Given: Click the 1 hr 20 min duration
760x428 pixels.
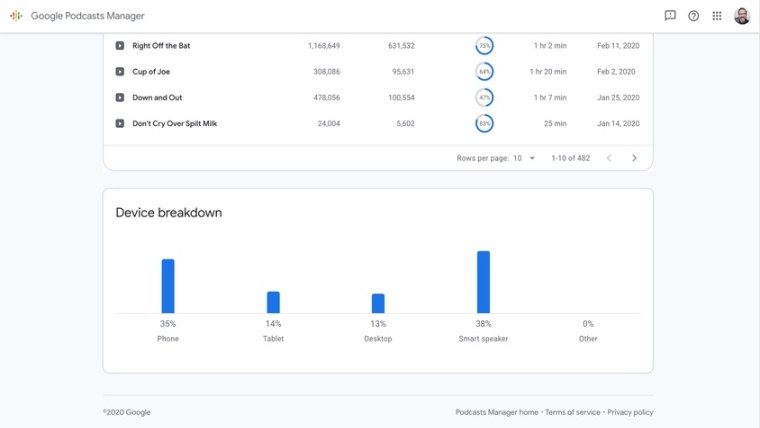Looking at the screenshot, I should [x=548, y=72].
